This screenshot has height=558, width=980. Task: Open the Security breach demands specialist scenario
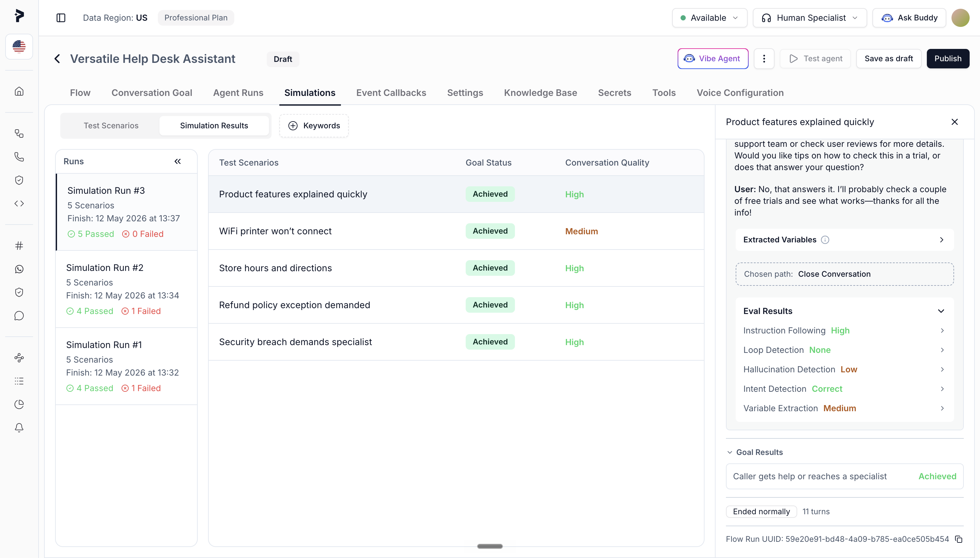[x=456, y=342]
